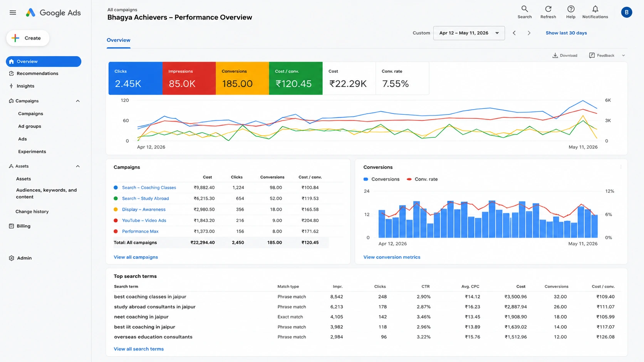The height and width of the screenshot is (362, 644).
Task: Click the Avg. CPC column header
Action: (x=470, y=287)
